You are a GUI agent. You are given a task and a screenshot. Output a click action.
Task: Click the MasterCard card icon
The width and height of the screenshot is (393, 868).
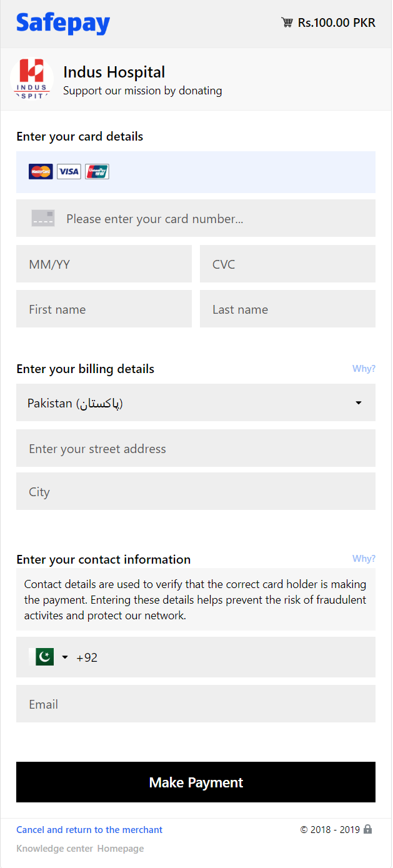click(x=41, y=172)
